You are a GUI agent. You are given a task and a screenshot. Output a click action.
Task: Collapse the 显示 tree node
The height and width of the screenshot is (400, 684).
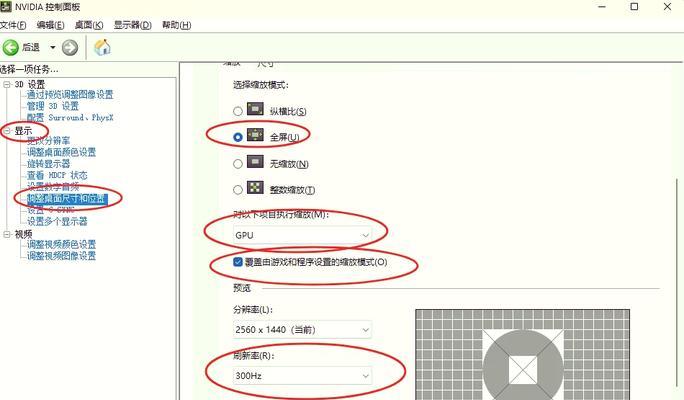click(7, 131)
